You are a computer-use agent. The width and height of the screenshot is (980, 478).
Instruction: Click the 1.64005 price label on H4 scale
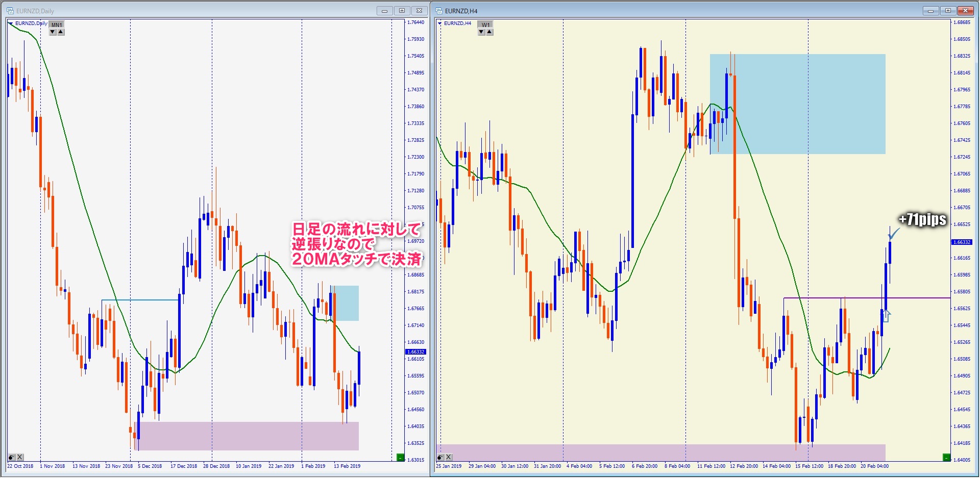962,460
